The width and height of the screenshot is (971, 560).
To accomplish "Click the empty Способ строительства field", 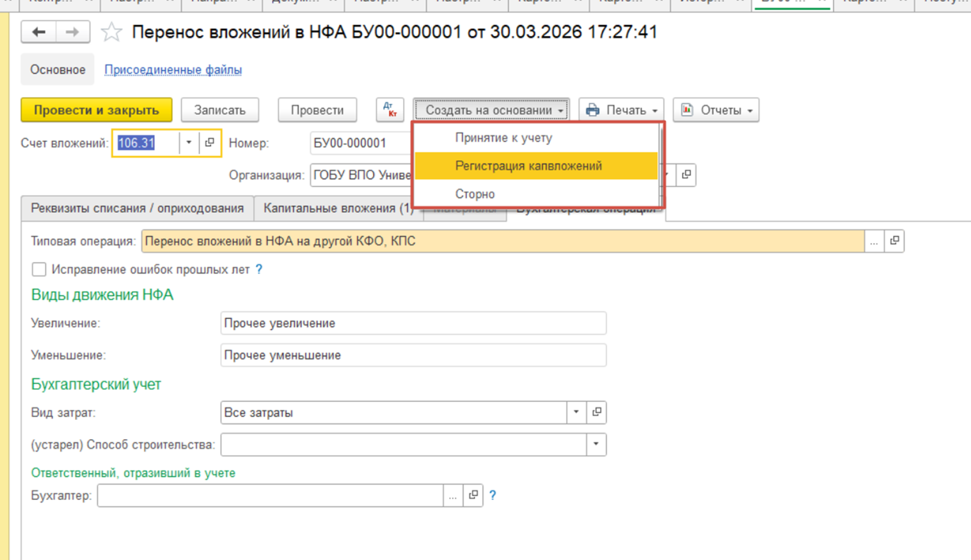I will (404, 444).
